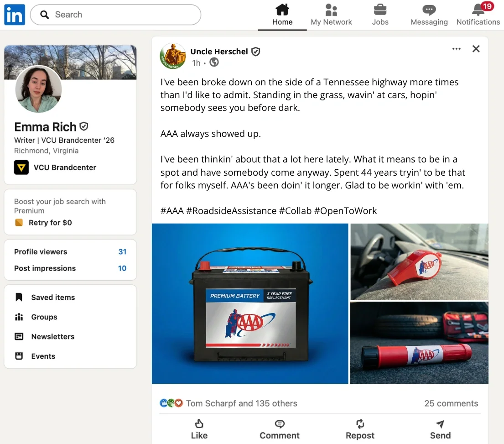Open the My Network tab

tap(331, 15)
